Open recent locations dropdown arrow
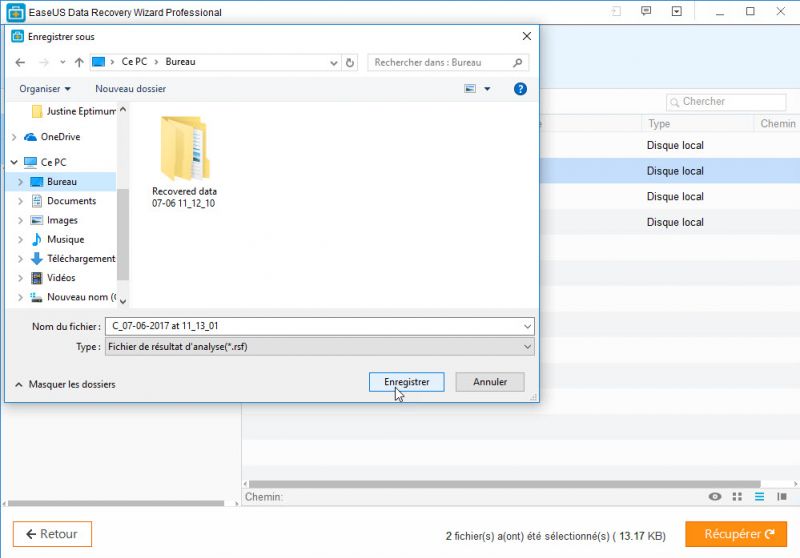The width and height of the screenshot is (800, 558). click(x=62, y=62)
